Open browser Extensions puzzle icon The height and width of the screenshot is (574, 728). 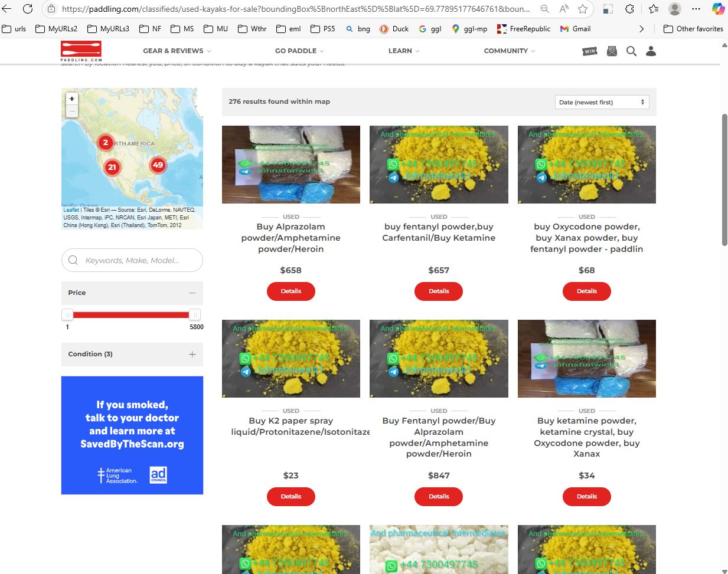629,9
